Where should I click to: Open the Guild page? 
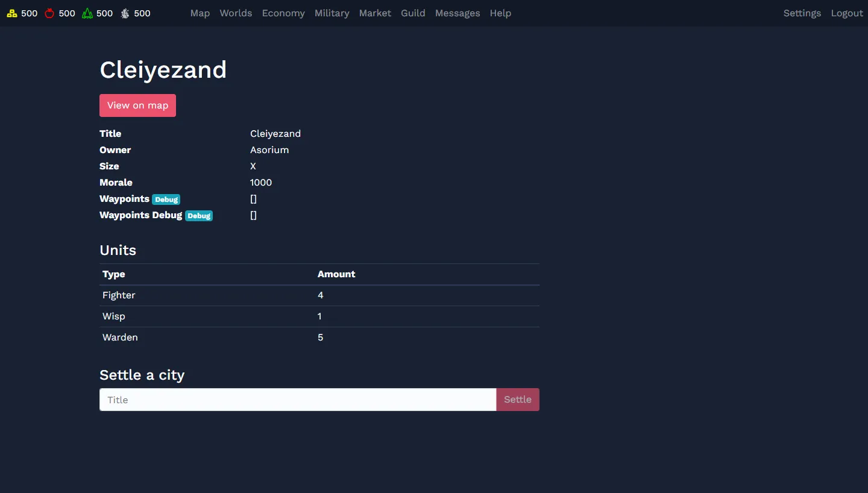tap(413, 13)
